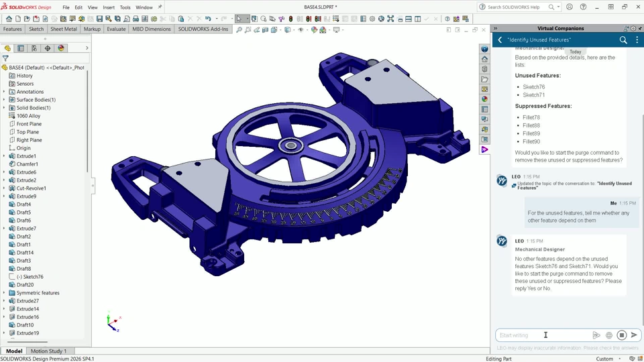The width and height of the screenshot is (644, 362).
Task: Open the Tools menu
Action: click(125, 7)
